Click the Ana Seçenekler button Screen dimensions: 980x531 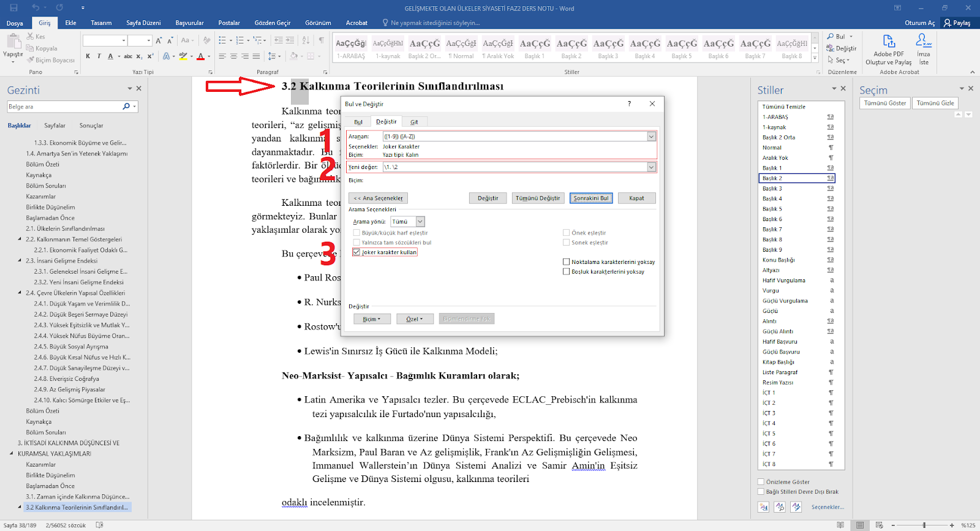379,198
